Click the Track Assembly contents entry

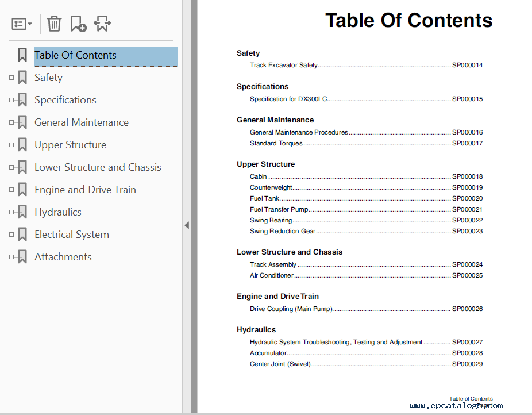tap(366, 264)
